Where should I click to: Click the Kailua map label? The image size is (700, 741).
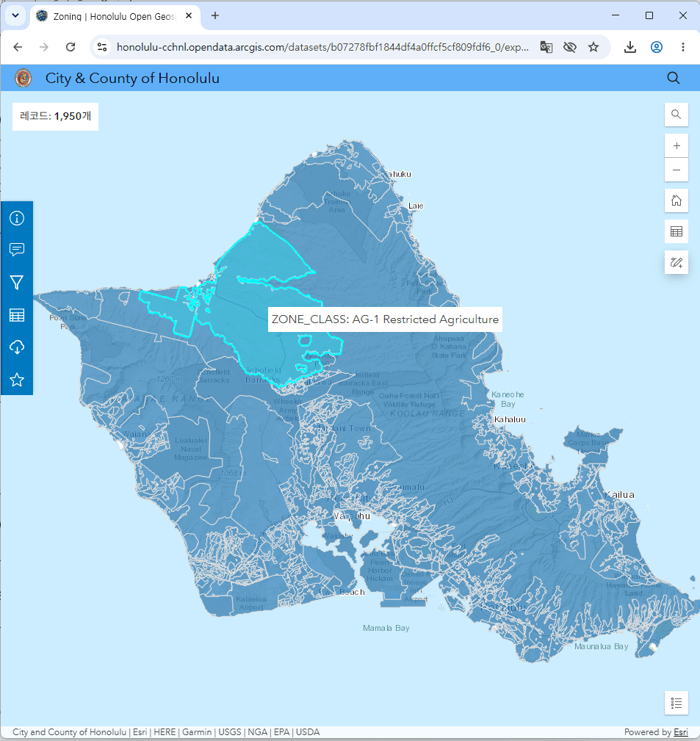coord(620,495)
